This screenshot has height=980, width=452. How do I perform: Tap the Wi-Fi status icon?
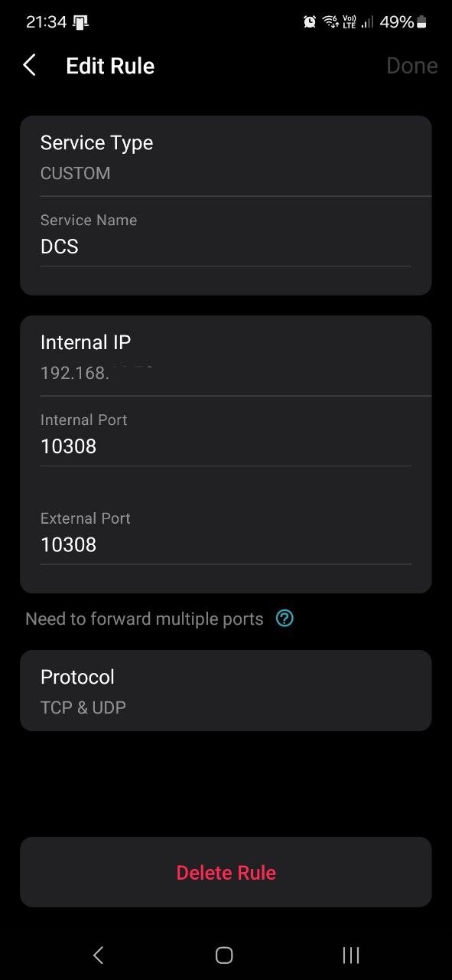[x=330, y=22]
